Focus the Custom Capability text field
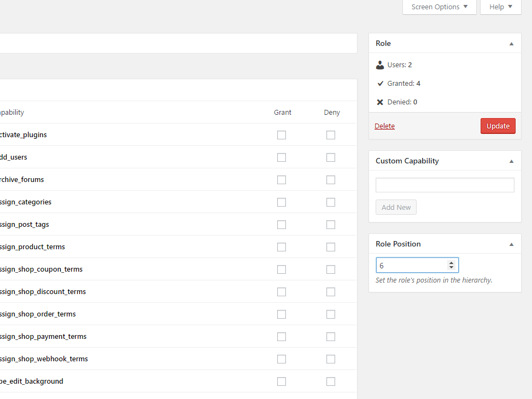 [445, 185]
